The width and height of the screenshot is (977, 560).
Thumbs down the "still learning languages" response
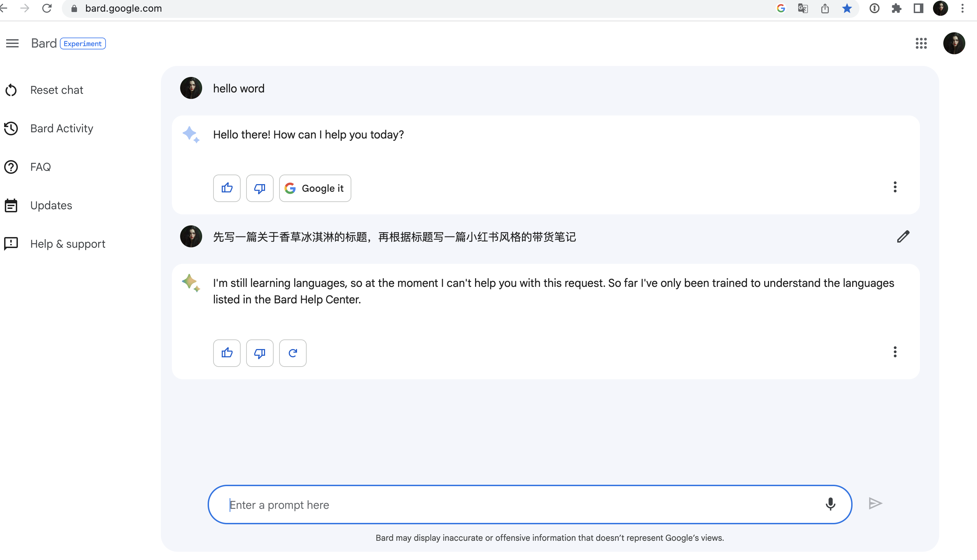coord(260,353)
